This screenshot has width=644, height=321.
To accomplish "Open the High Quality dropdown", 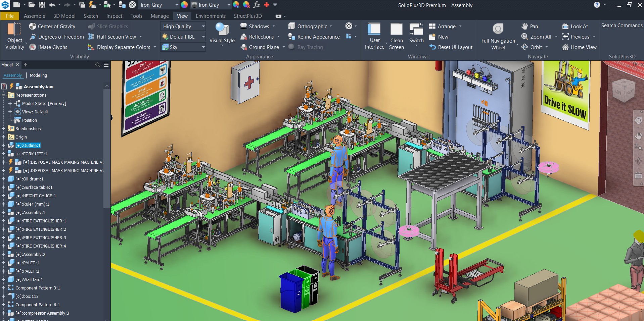I will 184,26.
